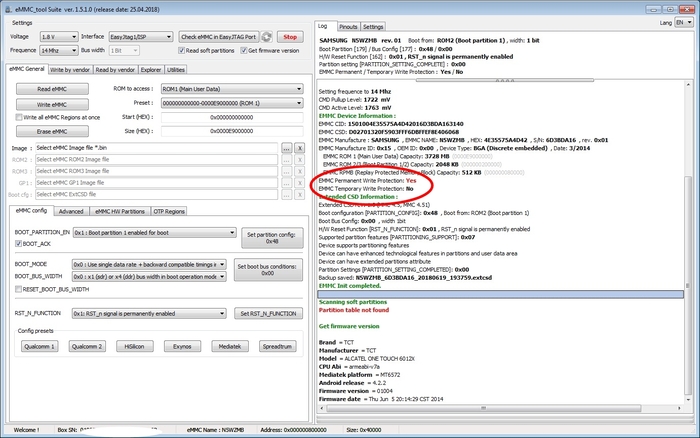Click the log vertical scrollbar down arrow
Screen dimensions: 700x438
(x=688, y=400)
